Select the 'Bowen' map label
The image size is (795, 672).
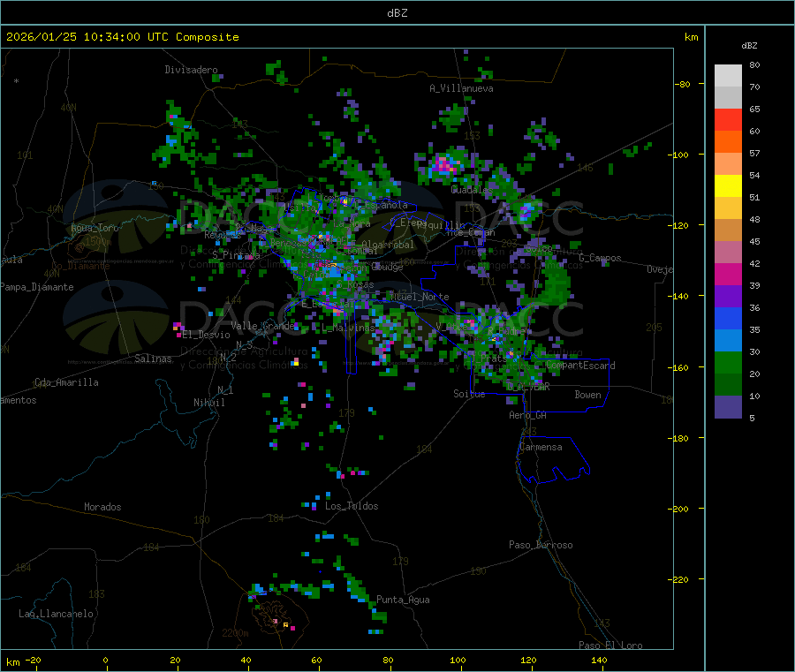[x=587, y=395]
